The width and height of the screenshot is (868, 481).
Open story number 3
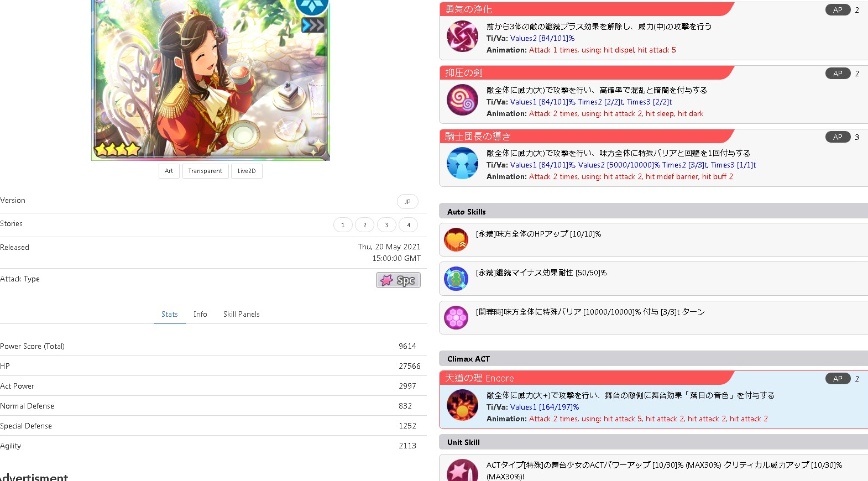(x=386, y=225)
